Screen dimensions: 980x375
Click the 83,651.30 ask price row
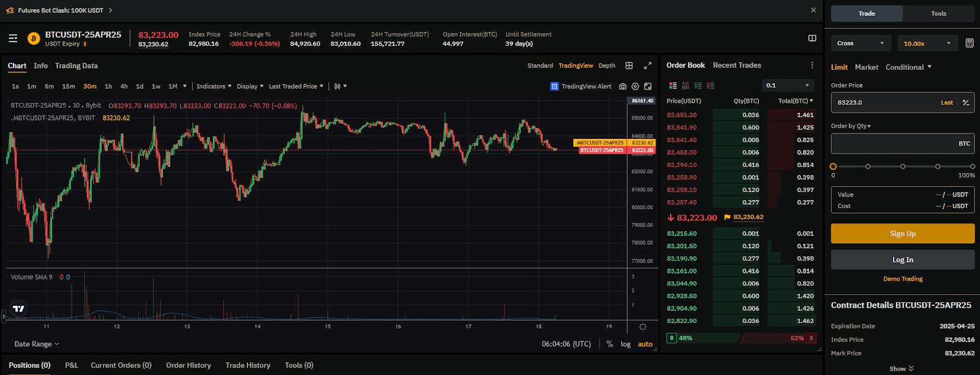tap(740, 115)
